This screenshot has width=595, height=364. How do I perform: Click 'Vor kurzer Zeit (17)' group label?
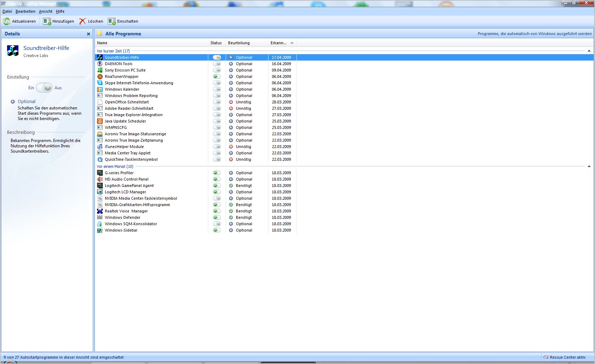pyautogui.click(x=113, y=51)
